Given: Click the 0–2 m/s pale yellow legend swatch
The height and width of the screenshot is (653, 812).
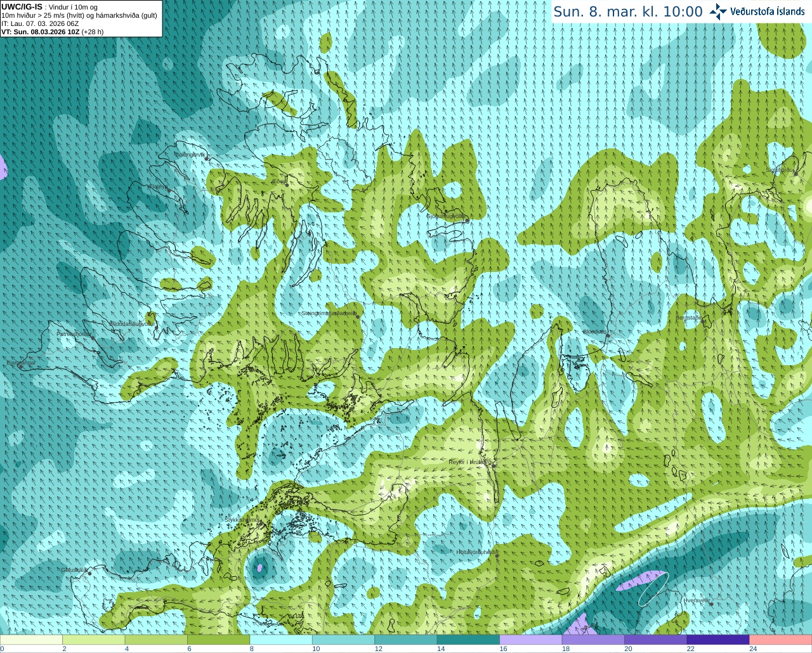Looking at the screenshot, I should pyautogui.click(x=31, y=640).
